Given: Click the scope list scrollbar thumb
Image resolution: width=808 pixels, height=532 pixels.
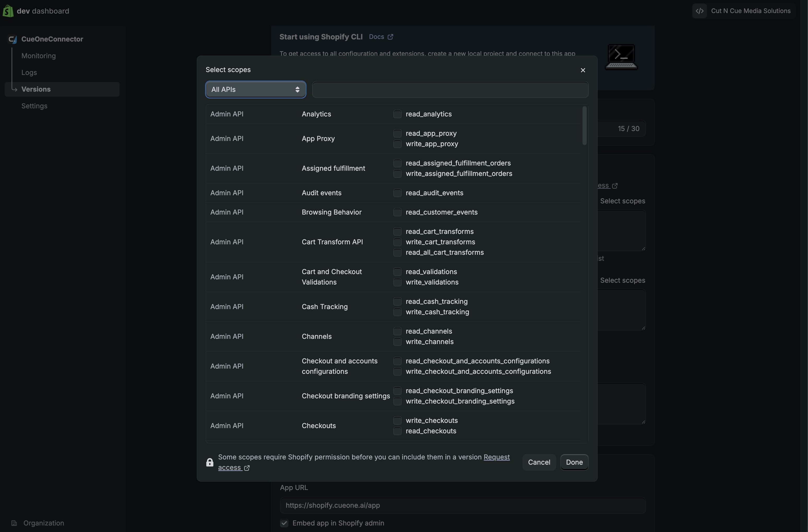Looking at the screenshot, I should (584, 126).
